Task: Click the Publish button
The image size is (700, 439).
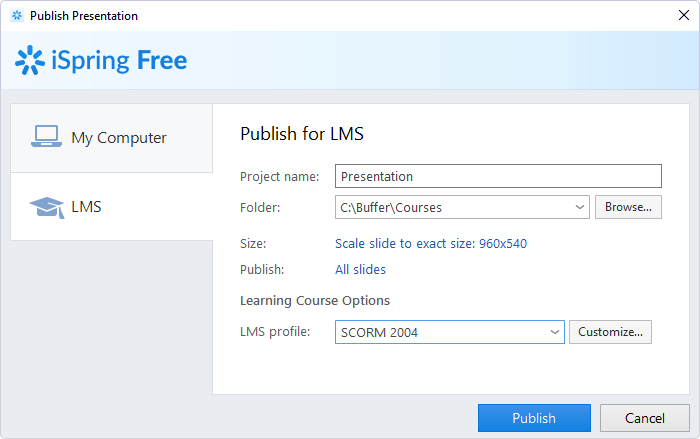Action: click(x=534, y=418)
